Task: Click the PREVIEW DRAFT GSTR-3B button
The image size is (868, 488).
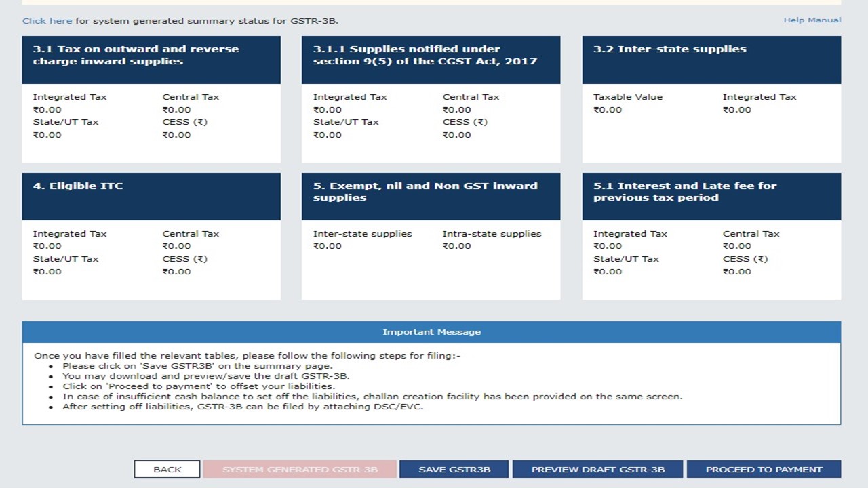Action: click(598, 469)
